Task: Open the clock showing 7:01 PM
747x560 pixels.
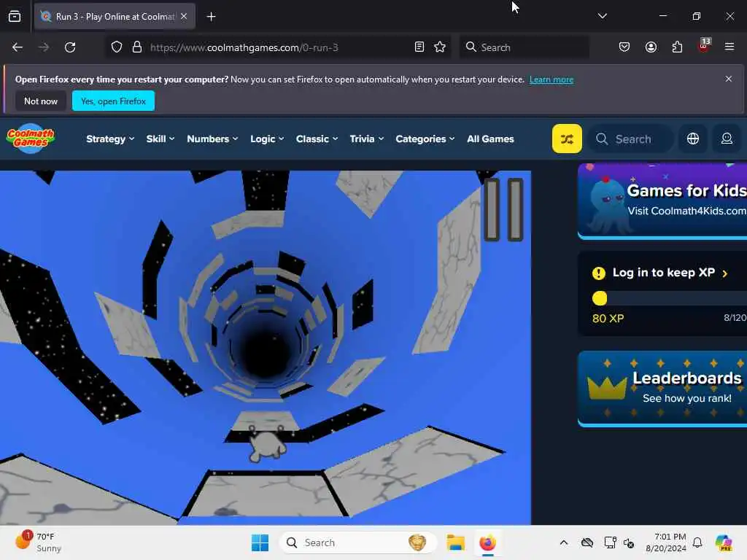Action: tap(666, 542)
